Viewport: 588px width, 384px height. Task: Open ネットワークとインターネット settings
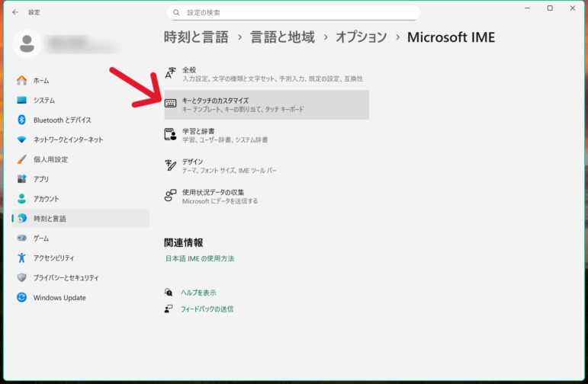[x=67, y=140]
